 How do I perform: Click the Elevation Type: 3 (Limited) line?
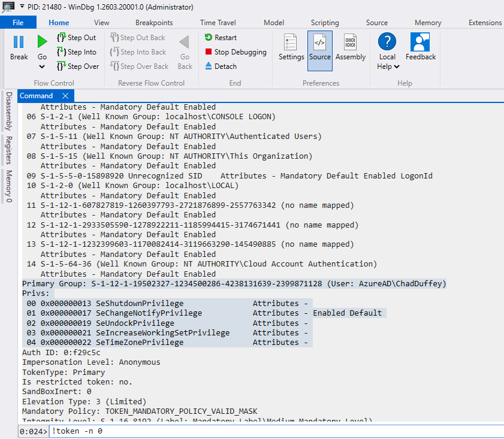point(84,402)
